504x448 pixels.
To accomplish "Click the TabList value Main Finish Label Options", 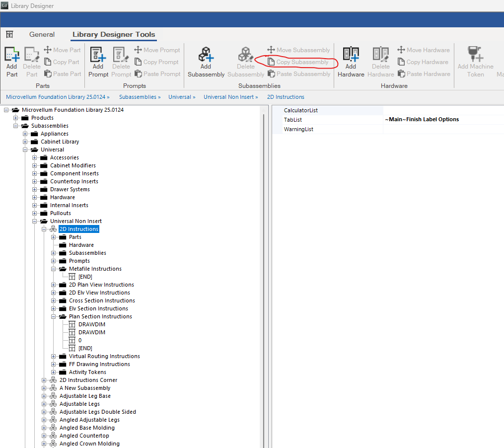I will 422,119.
